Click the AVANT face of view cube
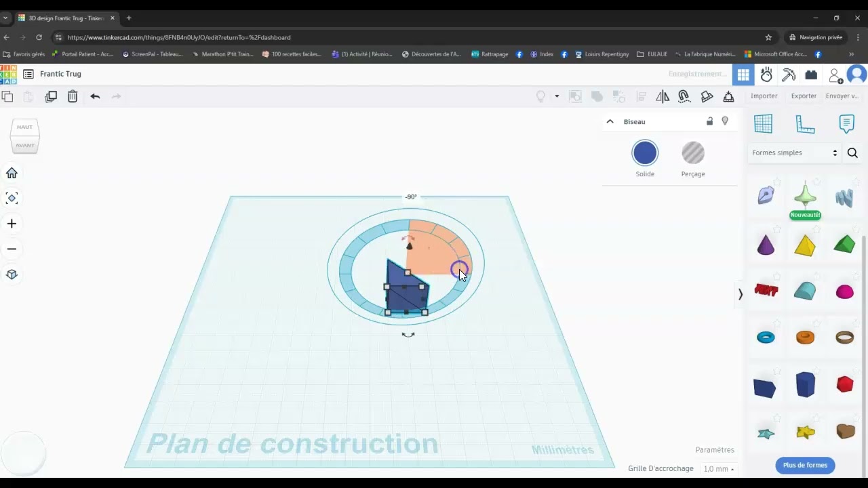This screenshot has height=488, width=868. (x=25, y=145)
